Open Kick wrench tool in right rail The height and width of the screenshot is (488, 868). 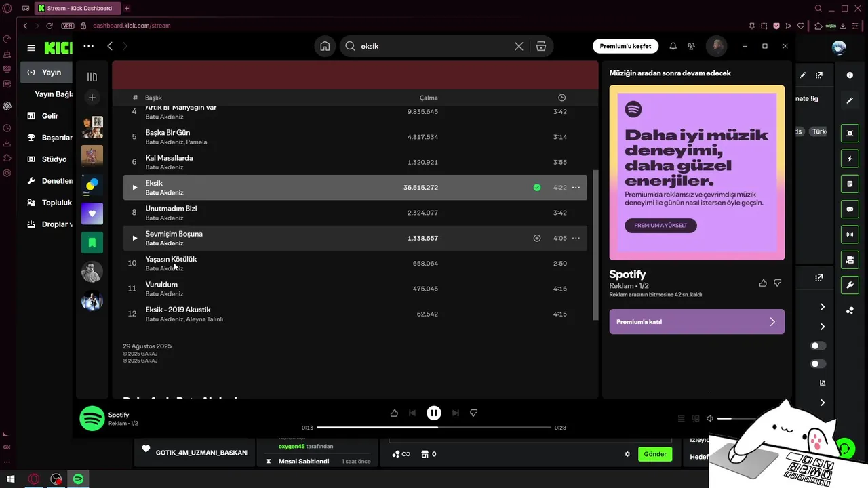click(x=850, y=285)
